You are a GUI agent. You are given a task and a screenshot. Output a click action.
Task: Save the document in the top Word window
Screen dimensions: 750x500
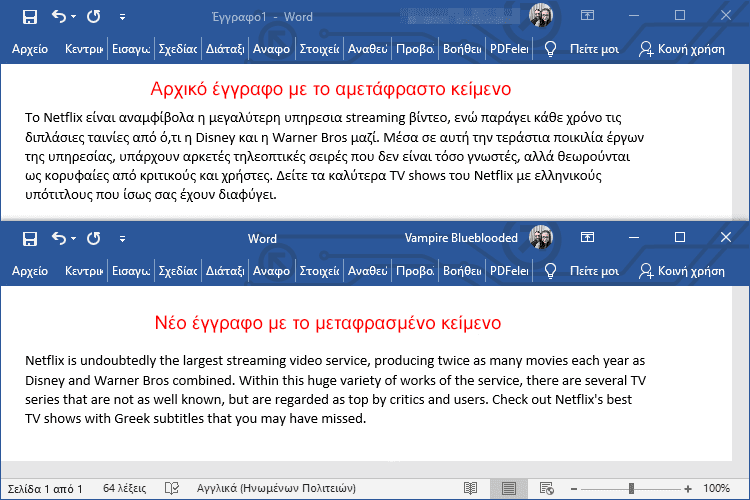pos(30,17)
